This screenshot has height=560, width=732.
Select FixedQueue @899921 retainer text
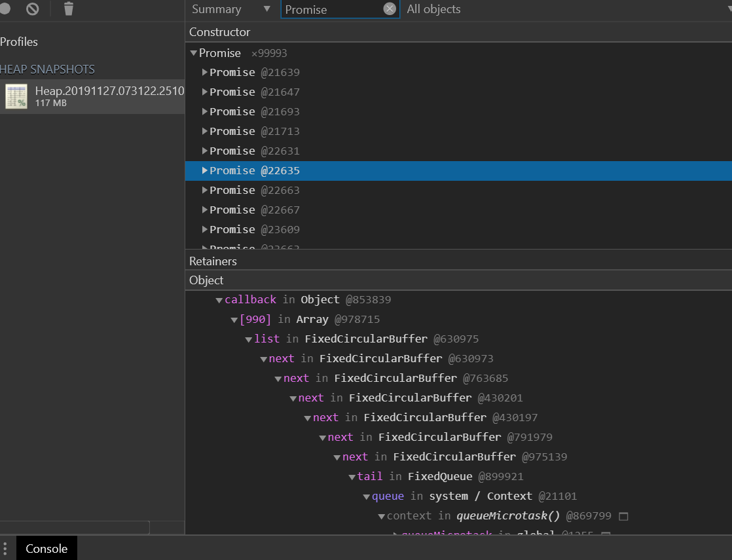466,476
